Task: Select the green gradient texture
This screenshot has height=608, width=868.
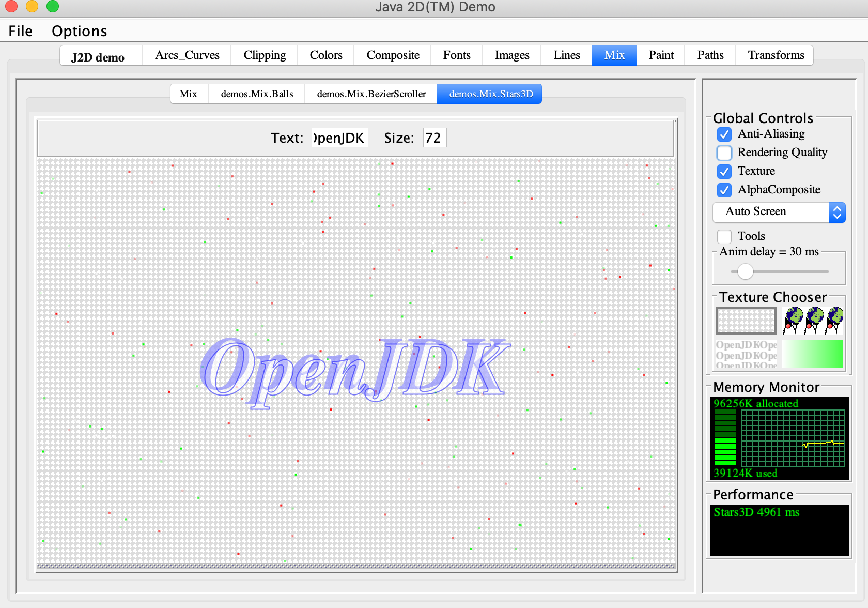Action: tap(813, 355)
